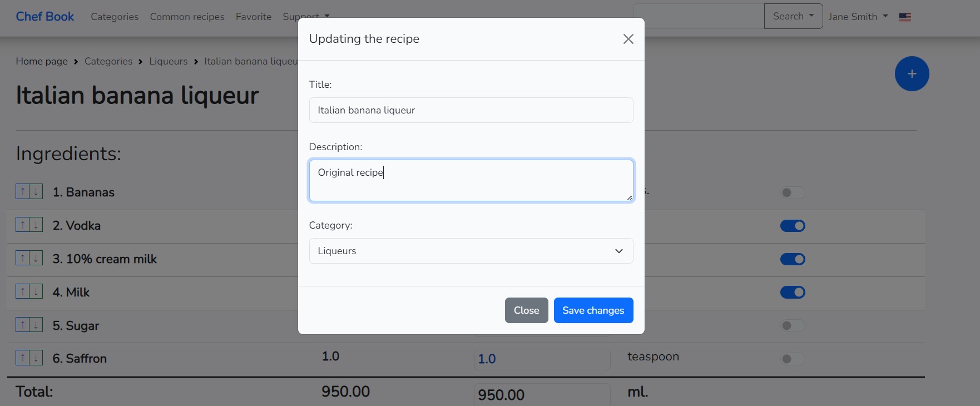Click the blue plus add button
Image resolution: width=980 pixels, height=406 pixels.
pyautogui.click(x=911, y=74)
